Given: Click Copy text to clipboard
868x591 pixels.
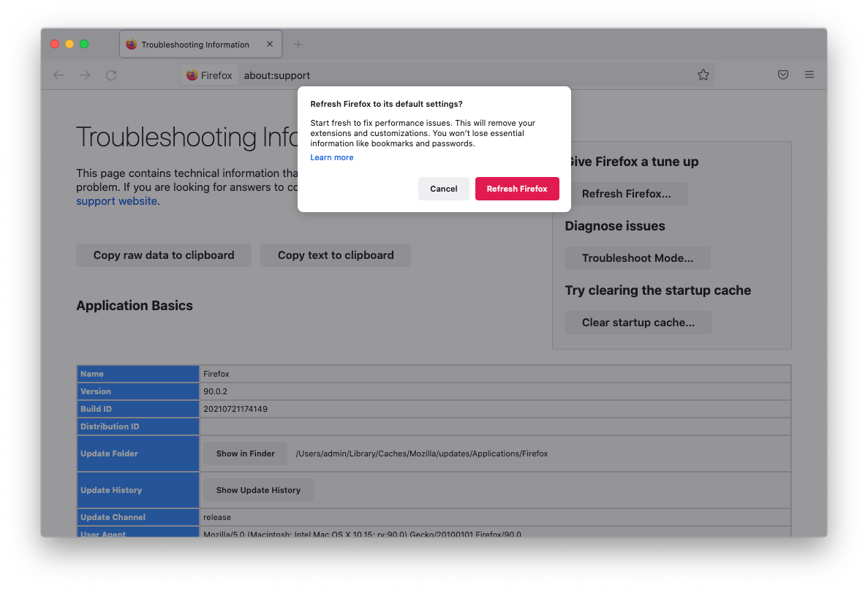Looking at the screenshot, I should (x=336, y=255).
